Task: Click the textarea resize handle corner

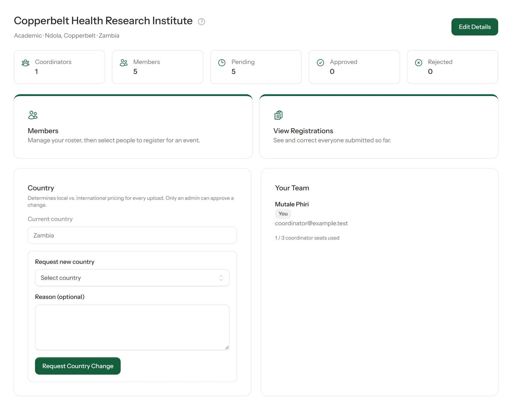Action: [227, 348]
